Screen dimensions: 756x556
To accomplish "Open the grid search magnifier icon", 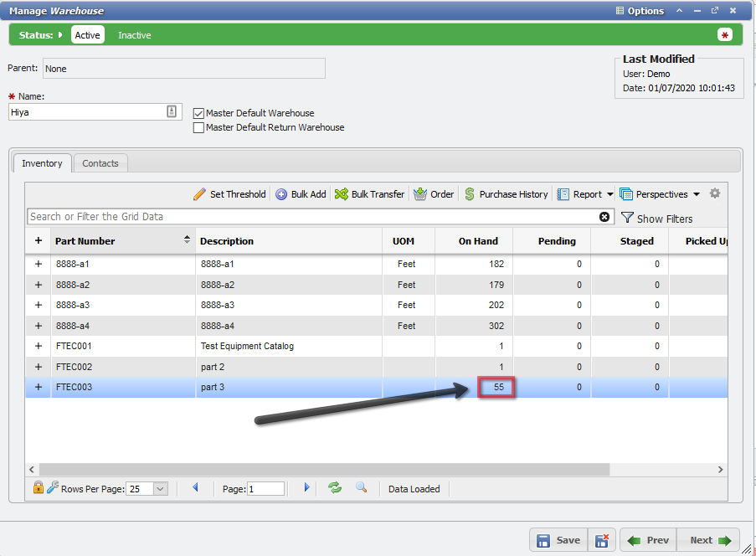I will click(361, 488).
